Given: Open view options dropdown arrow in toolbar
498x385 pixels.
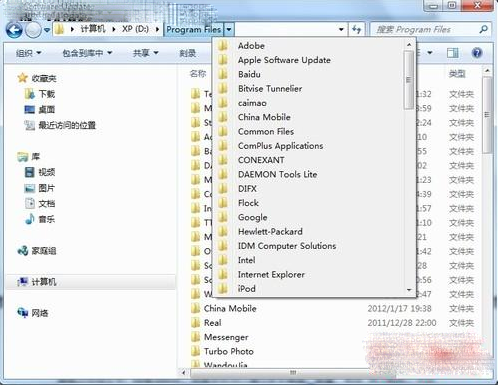Looking at the screenshot, I should point(430,53).
